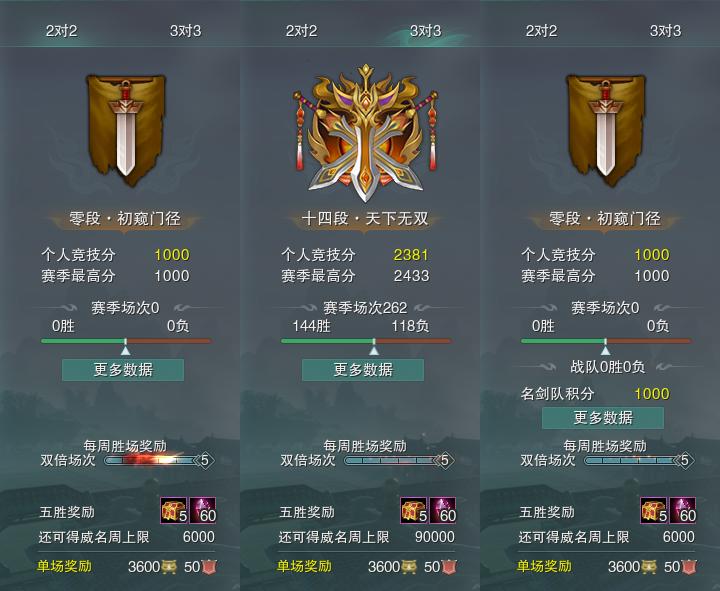This screenshot has width=720, height=591.
Task: Click diamond 5 marker on the glowing 双倍场次 bar
Action: point(205,460)
